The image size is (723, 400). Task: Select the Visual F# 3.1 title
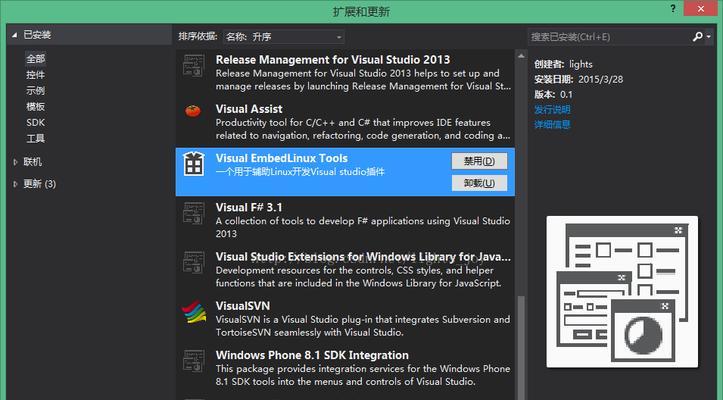point(249,207)
